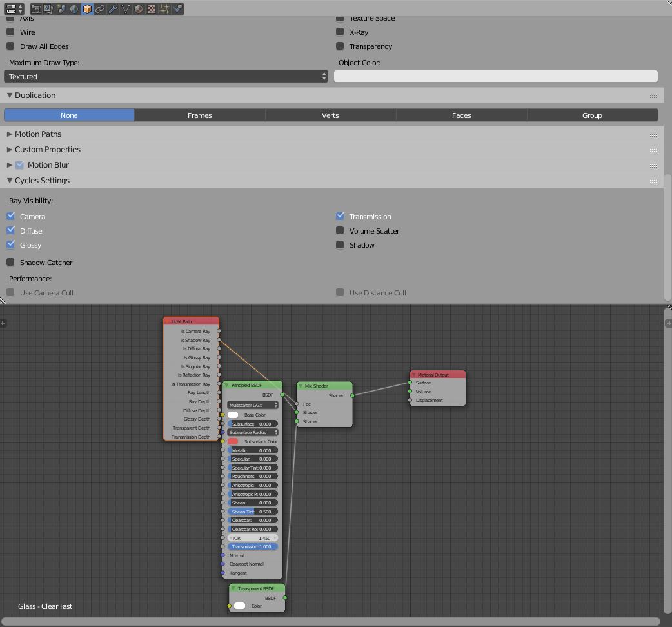Open the Subsurface Radius dropdown
Screen dimensions: 672x627
click(253, 432)
